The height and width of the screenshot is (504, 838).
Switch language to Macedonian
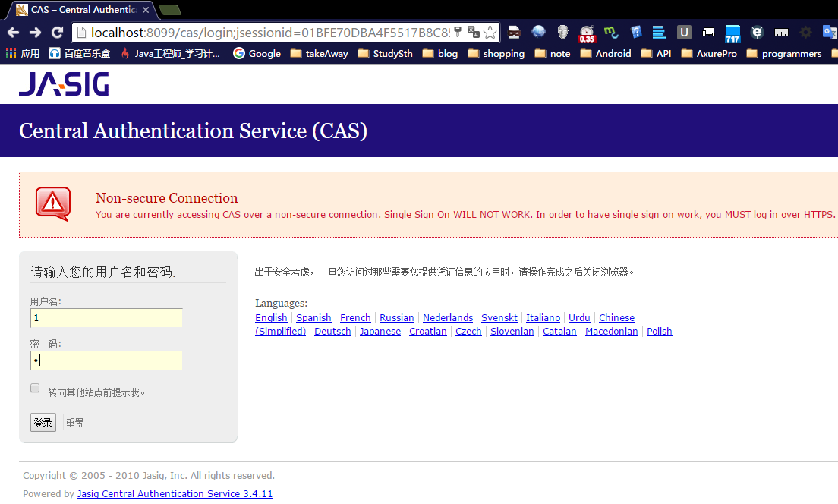pyautogui.click(x=611, y=332)
